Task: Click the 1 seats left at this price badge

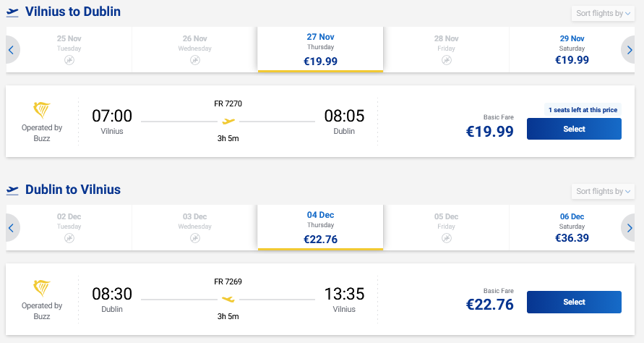Action: (x=583, y=110)
